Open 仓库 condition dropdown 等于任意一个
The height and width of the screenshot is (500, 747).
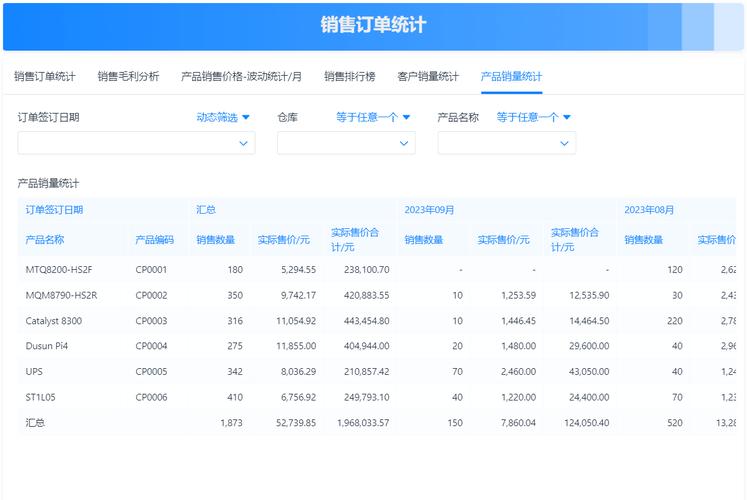373,117
